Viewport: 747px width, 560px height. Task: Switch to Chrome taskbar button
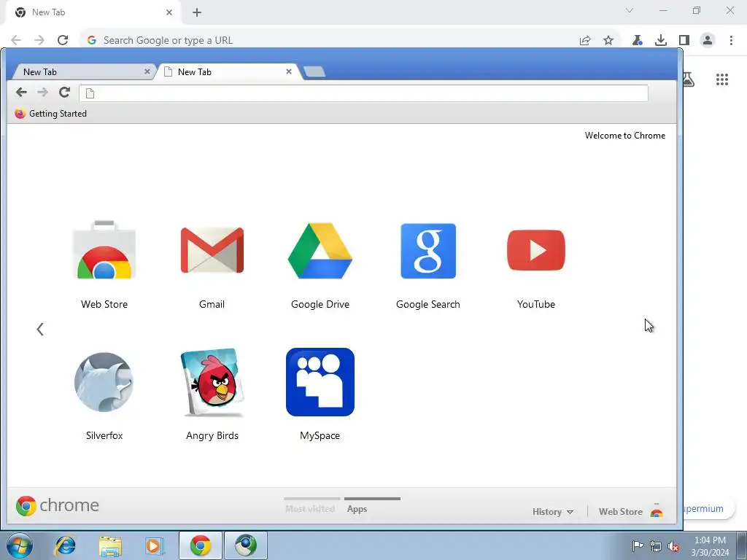pyautogui.click(x=201, y=545)
